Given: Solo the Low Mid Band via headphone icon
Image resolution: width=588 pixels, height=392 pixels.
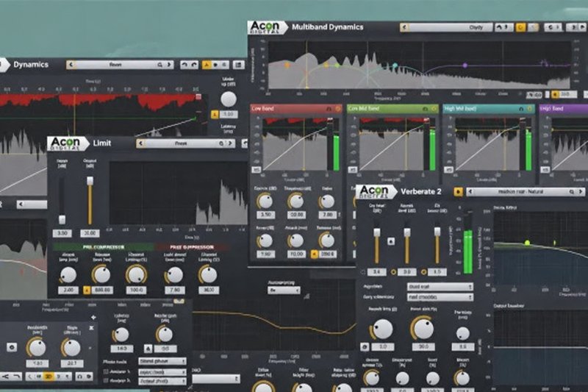Looking at the screenshot, I should click(425, 109).
